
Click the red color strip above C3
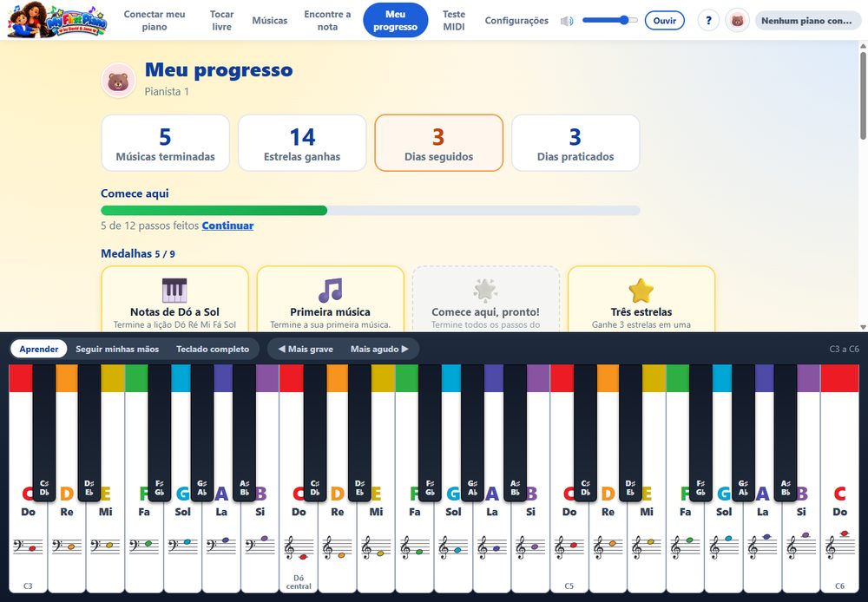[21, 378]
